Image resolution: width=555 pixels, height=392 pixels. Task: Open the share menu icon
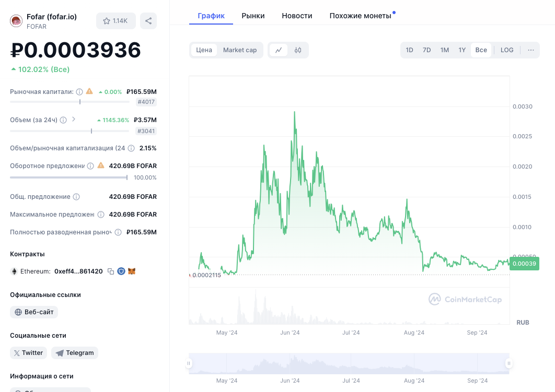pos(148,21)
